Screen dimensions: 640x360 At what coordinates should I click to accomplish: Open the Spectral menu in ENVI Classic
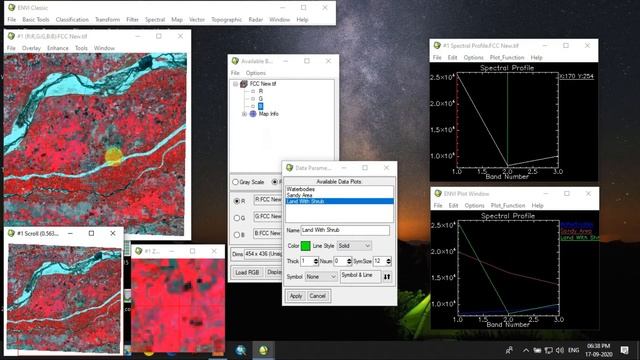coord(155,20)
